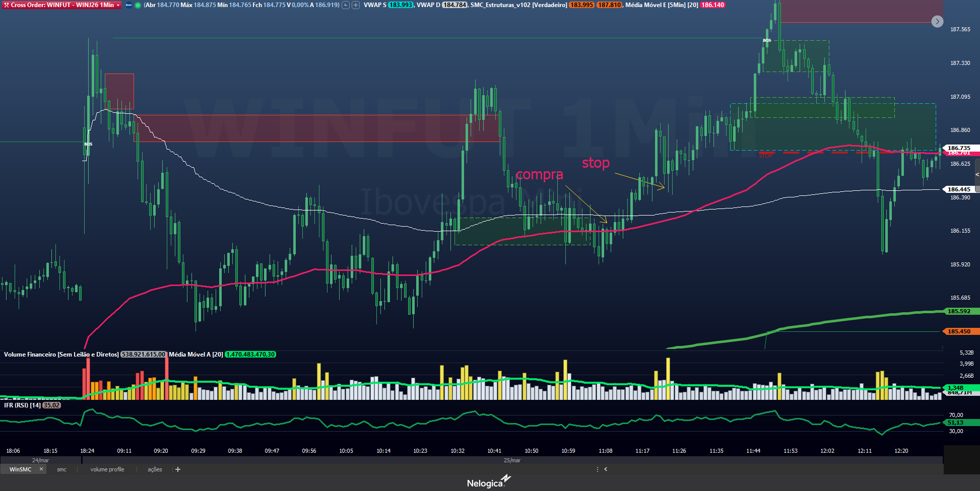
Task: Select the 'compra' text annotation on chart
Action: click(x=539, y=175)
